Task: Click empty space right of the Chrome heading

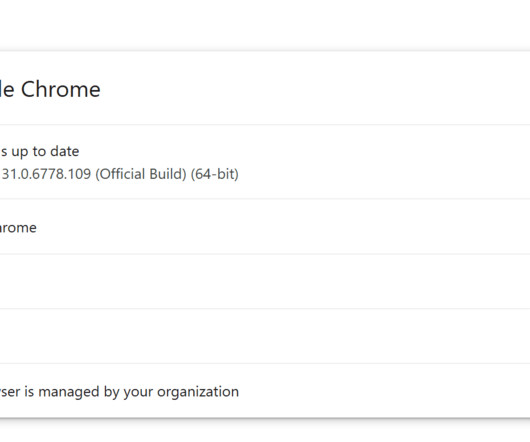Action: pos(314,89)
